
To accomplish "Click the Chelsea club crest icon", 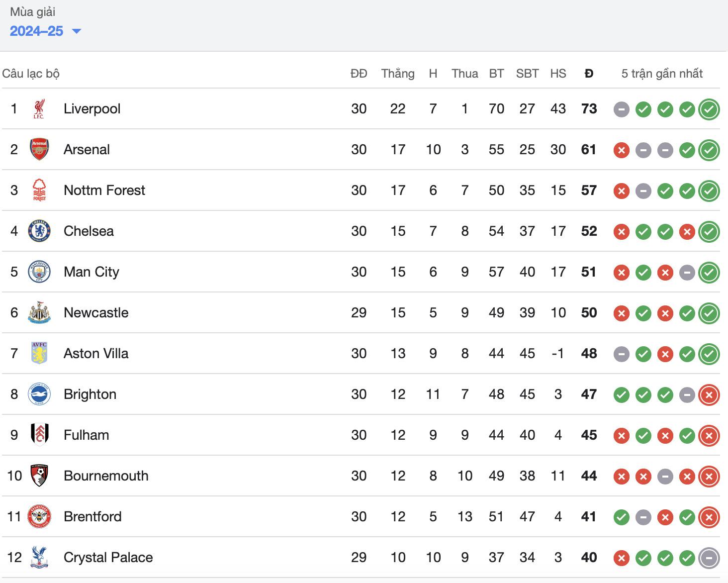I will pos(39,231).
